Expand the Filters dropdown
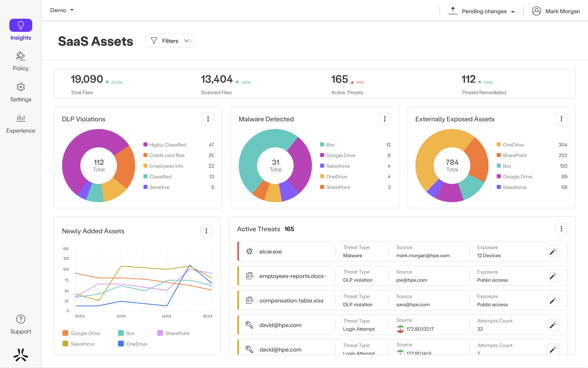Image resolution: width=588 pixels, height=368 pixels. point(170,41)
